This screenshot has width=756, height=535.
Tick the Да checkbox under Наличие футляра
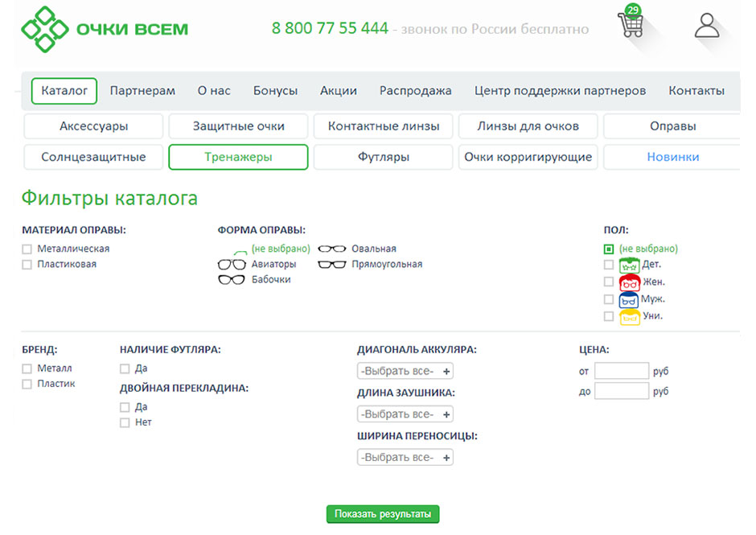[x=125, y=369]
